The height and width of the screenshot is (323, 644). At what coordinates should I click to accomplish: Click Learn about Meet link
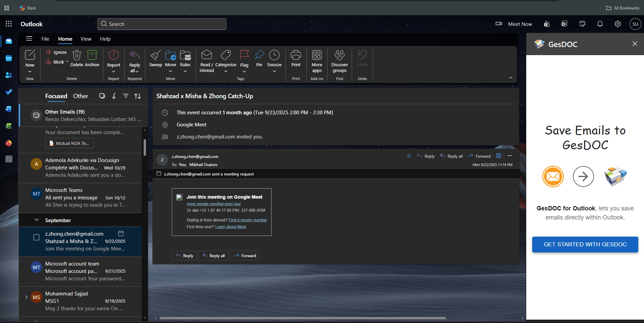pos(231,227)
